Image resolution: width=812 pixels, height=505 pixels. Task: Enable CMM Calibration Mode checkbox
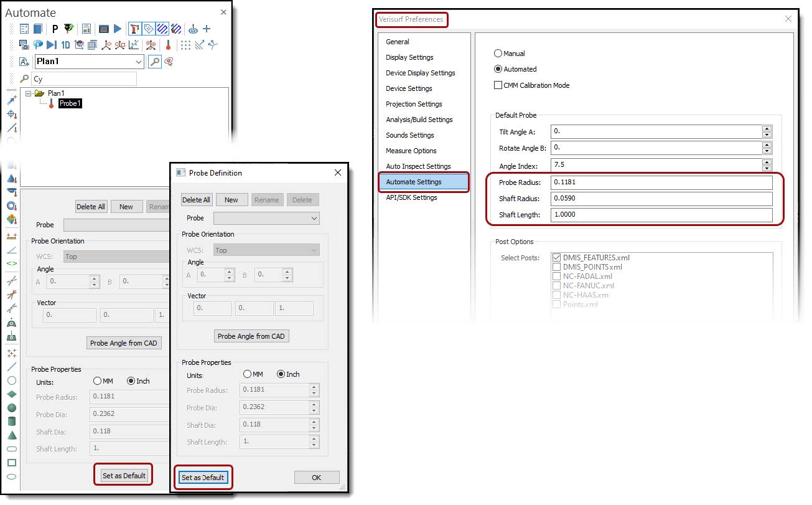(498, 85)
